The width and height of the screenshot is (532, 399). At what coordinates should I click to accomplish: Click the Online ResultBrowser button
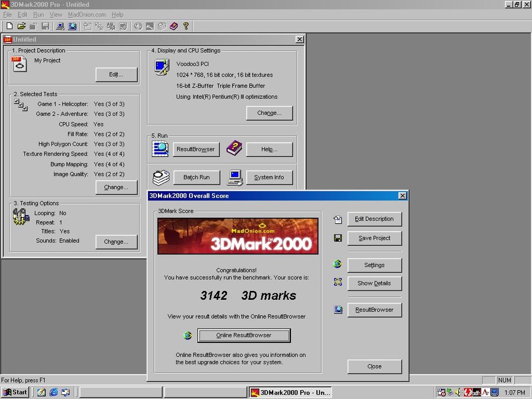pyautogui.click(x=244, y=335)
